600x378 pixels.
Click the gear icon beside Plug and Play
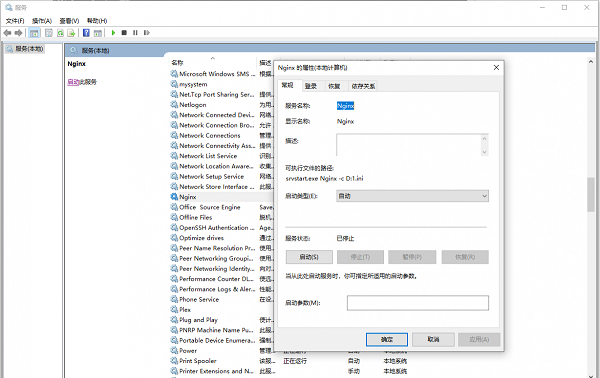pyautogui.click(x=174, y=320)
